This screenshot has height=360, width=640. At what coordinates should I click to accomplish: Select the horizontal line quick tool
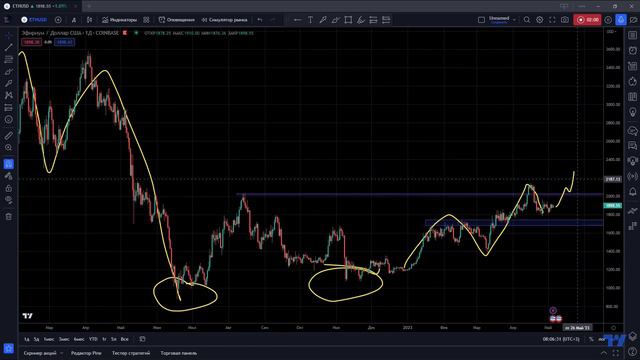[298, 20]
